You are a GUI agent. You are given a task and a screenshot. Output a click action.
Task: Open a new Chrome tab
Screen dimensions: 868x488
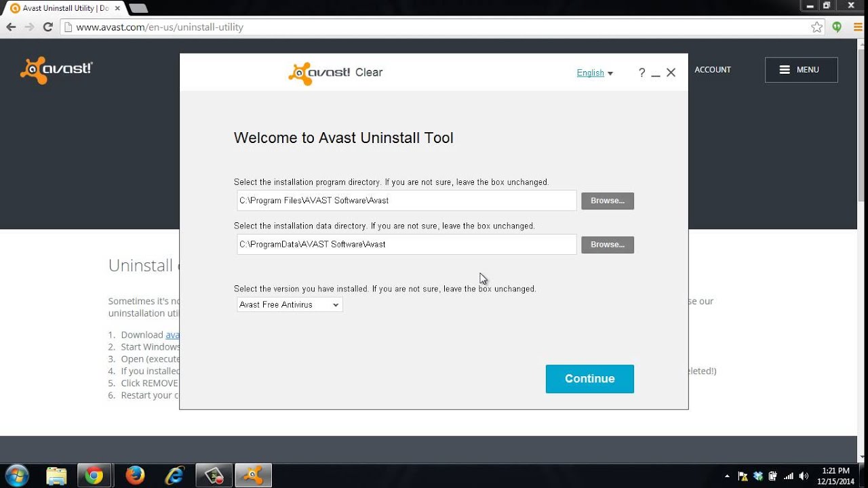[138, 8]
